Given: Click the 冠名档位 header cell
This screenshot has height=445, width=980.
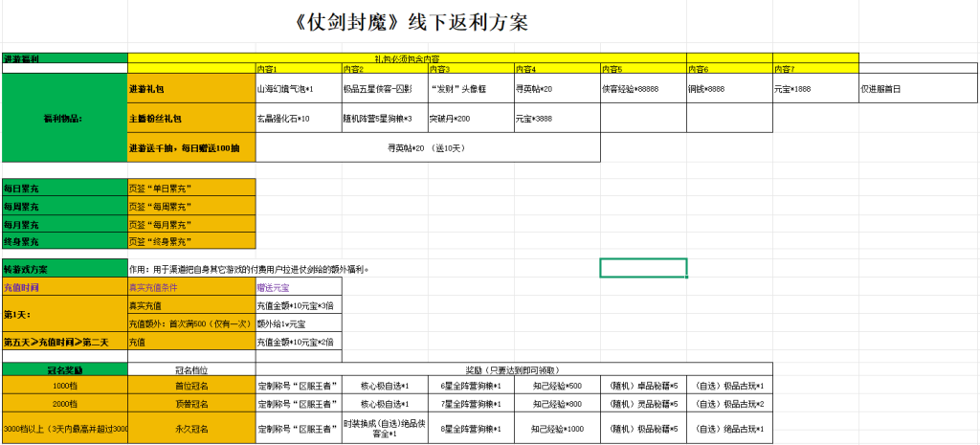Looking at the screenshot, I should point(191,369).
